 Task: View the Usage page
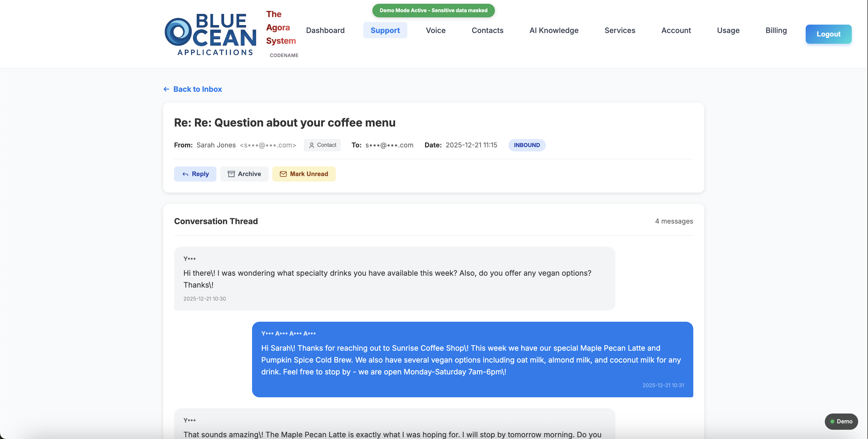(728, 30)
